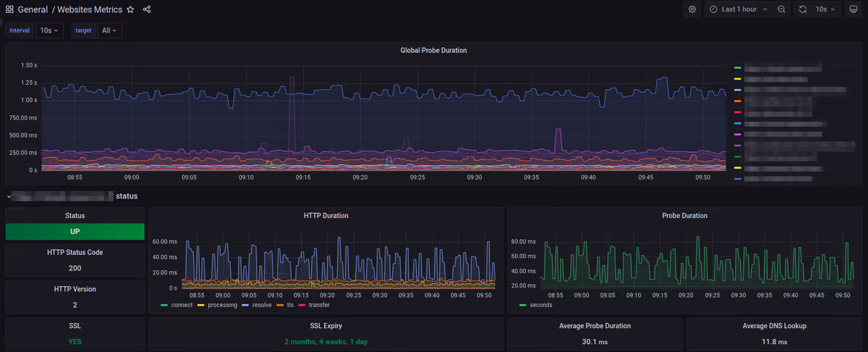Share the dashboard via share icon
This screenshot has height=352, width=868.
pyautogui.click(x=147, y=9)
